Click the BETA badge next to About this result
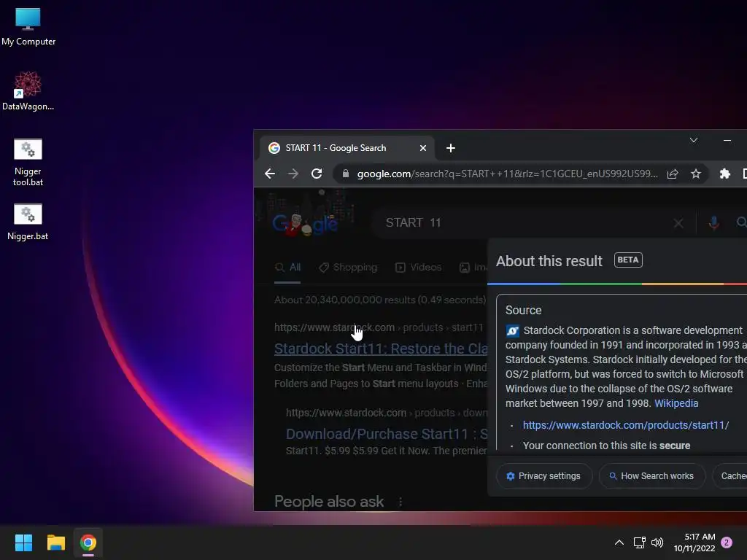747x560 pixels. [x=628, y=260]
